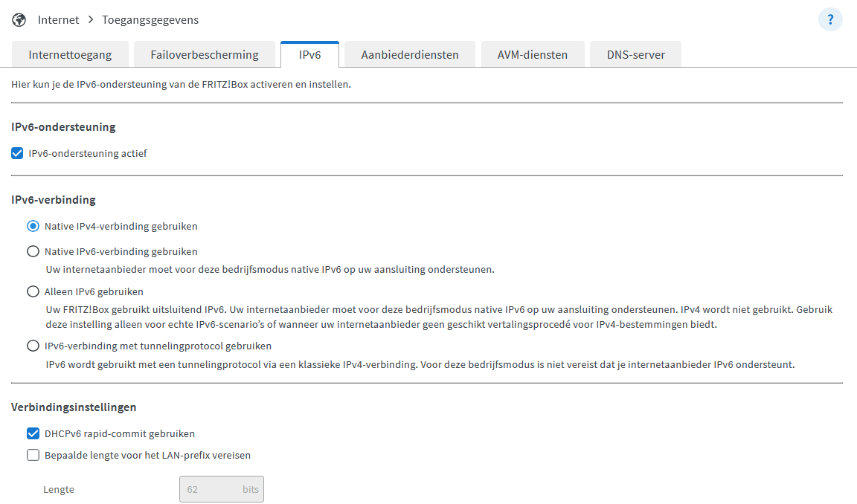Click the breadcrumb chevron after Internet
Image resolution: width=857 pixels, height=504 pixels.
pos(90,20)
